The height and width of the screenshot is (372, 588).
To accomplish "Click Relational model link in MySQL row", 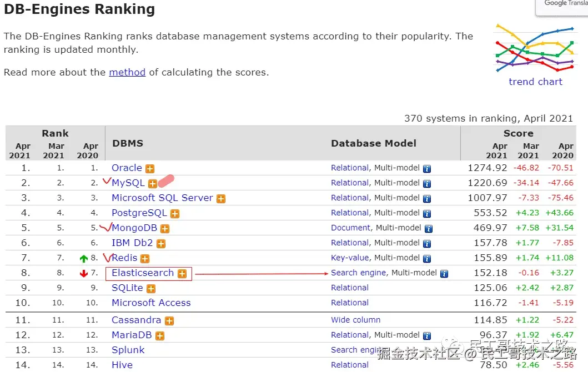I will click(x=349, y=183).
